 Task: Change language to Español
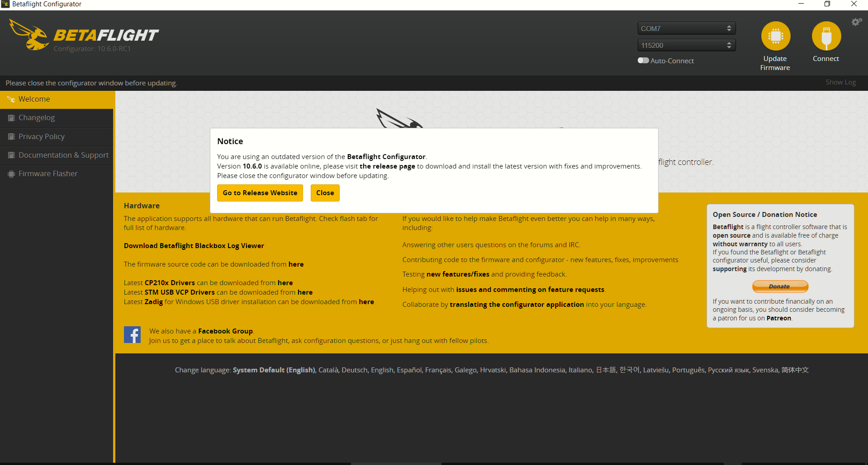409,370
